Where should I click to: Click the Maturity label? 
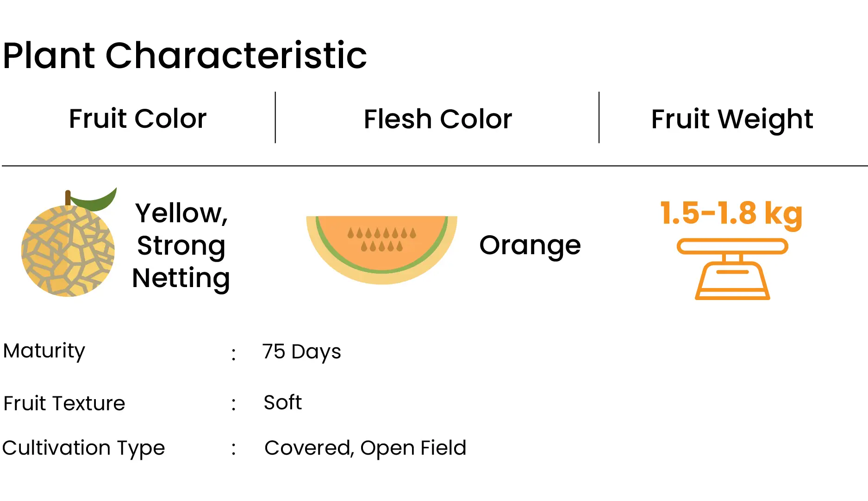pos(44,351)
